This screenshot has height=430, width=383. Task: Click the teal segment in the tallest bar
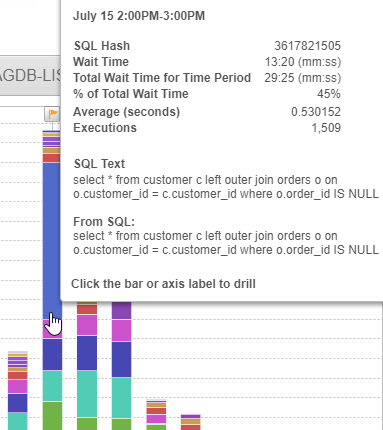pyautogui.click(x=52, y=386)
